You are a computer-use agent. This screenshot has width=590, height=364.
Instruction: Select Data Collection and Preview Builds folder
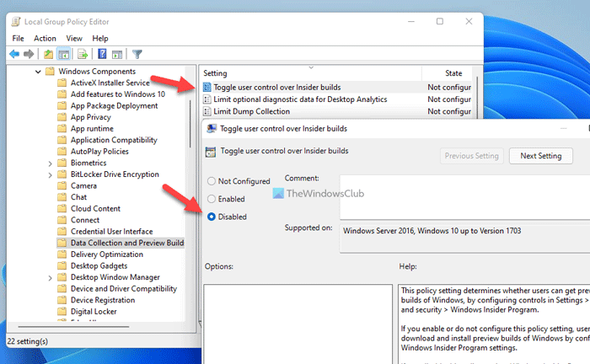127,243
